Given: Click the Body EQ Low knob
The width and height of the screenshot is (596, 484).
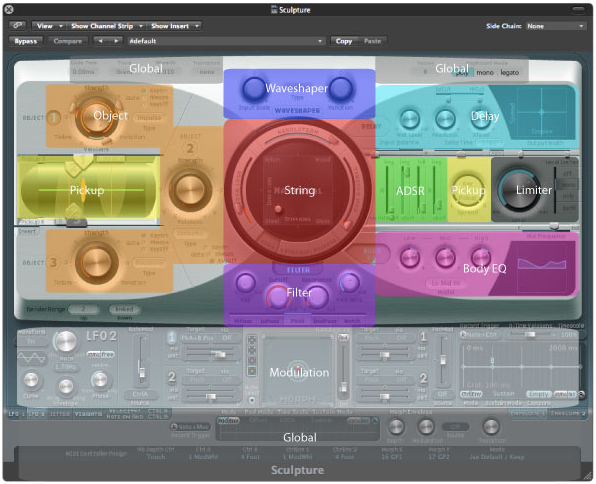Looking at the screenshot, I should tap(409, 257).
